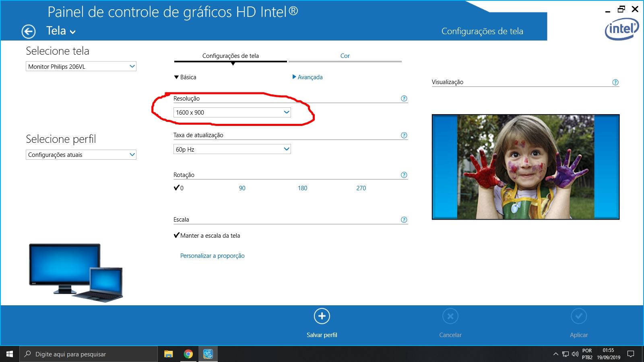644x362 pixels.
Task: Click the Salvar perfil label
Action: click(x=322, y=335)
